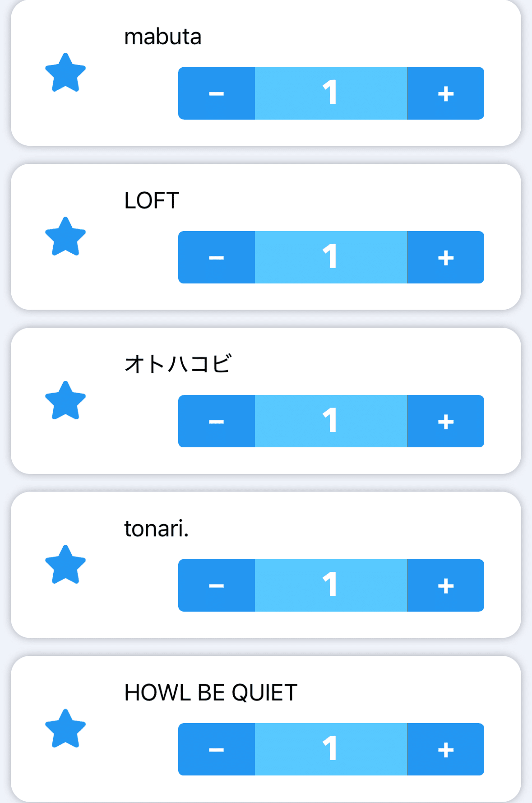Toggle the favorite star for tonari.
Viewport: 532px width, 803px height.
point(65,565)
